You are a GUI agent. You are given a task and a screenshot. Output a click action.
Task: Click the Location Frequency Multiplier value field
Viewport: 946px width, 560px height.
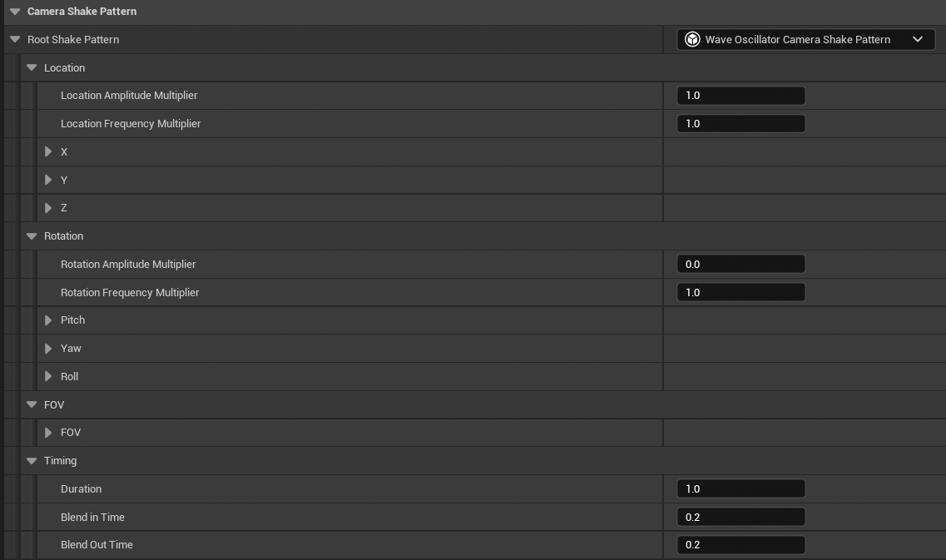740,124
